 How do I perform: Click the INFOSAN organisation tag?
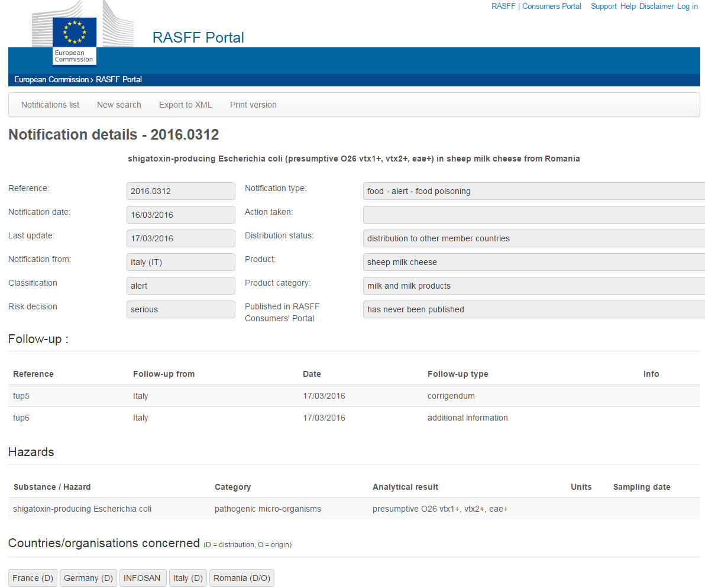(142, 578)
